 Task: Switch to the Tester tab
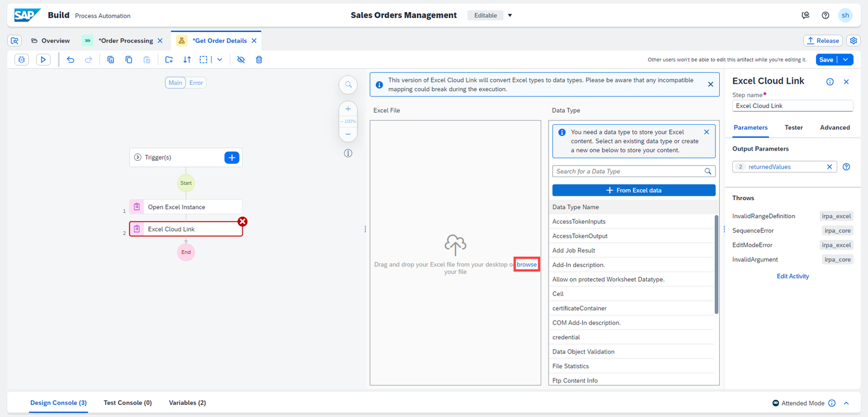point(794,128)
